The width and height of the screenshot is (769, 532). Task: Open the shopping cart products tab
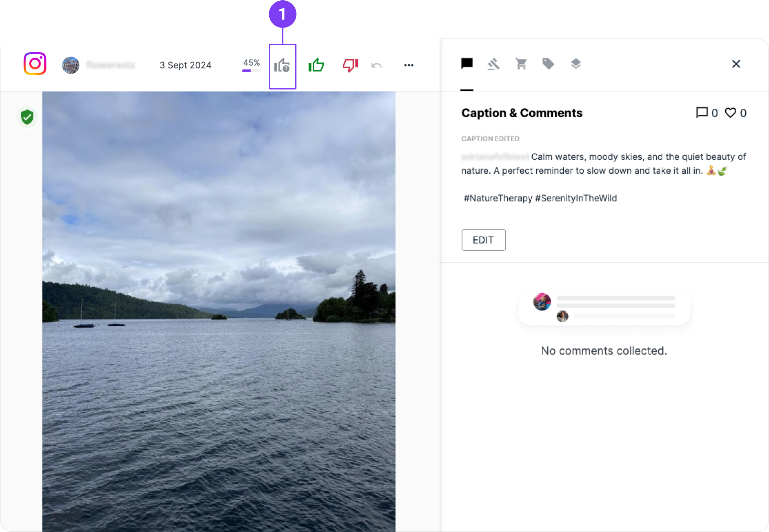click(521, 64)
